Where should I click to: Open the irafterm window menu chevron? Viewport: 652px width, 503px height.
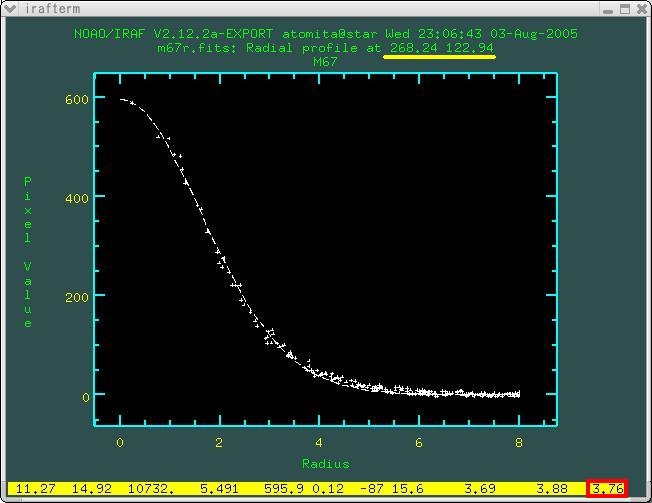(9, 8)
